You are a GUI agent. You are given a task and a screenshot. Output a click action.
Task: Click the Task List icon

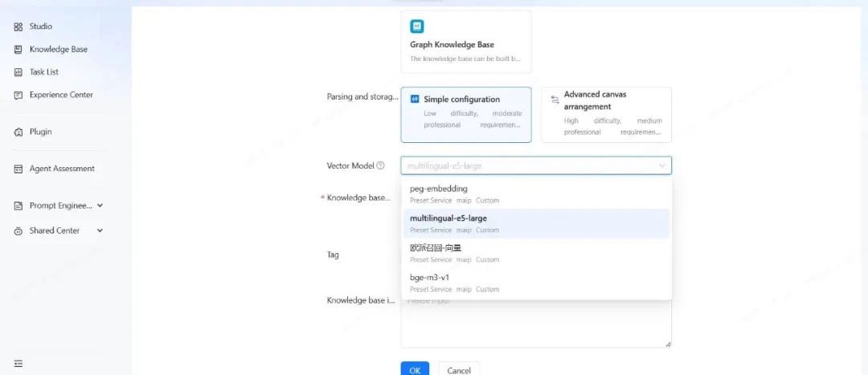point(18,72)
